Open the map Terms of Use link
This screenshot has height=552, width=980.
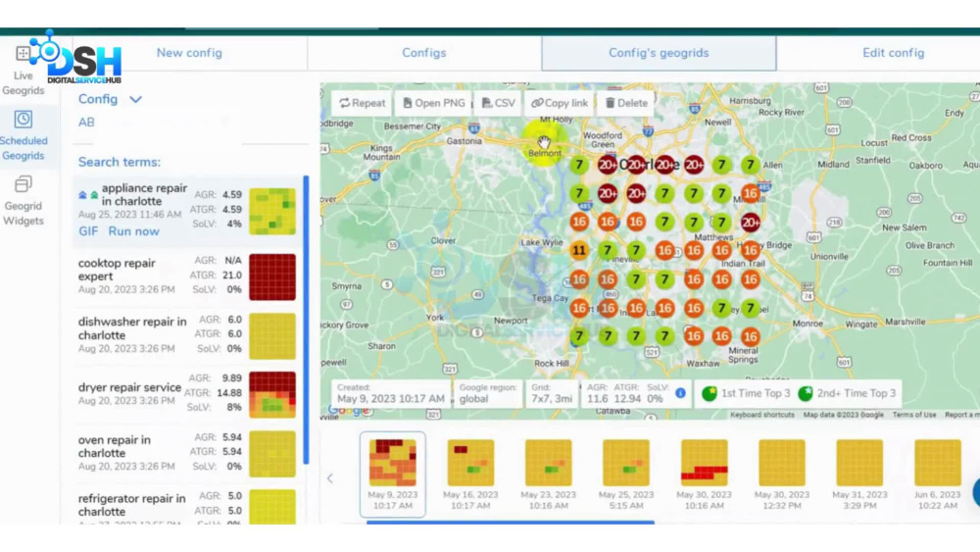pyautogui.click(x=913, y=415)
